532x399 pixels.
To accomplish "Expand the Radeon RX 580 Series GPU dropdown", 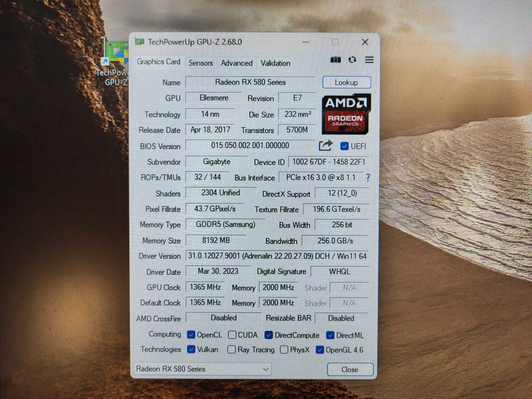I will (202, 369).
